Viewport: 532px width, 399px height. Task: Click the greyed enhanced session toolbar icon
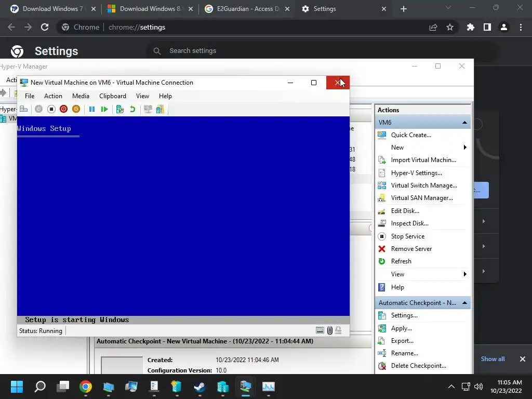point(148,109)
